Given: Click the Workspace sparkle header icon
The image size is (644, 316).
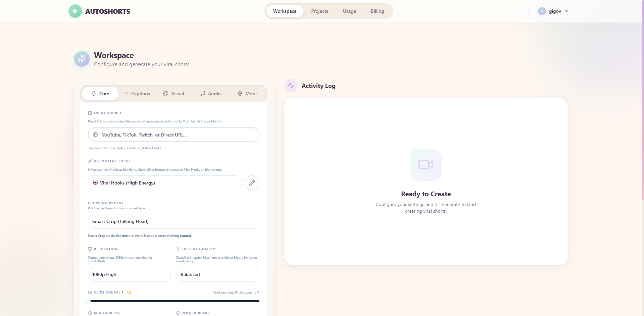Looking at the screenshot, I should pyautogui.click(x=81, y=59).
